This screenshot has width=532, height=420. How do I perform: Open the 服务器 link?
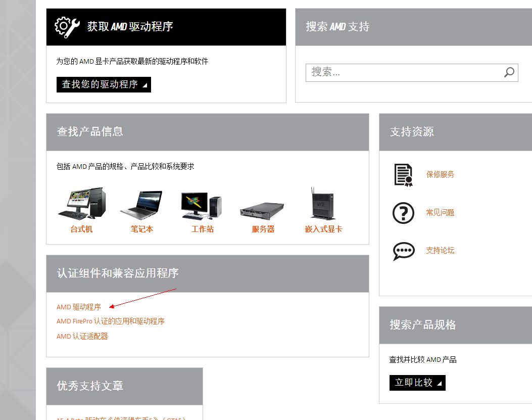coord(263,229)
